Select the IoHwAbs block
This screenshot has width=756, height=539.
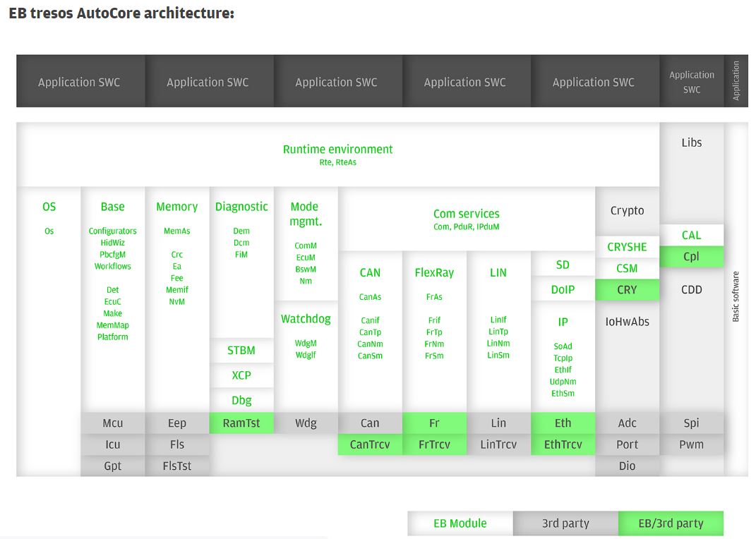(627, 321)
